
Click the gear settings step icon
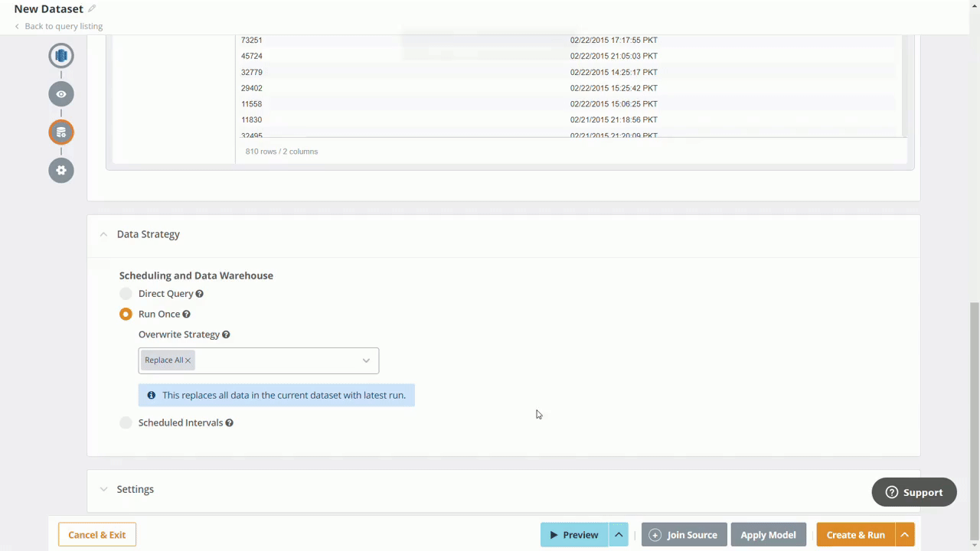click(61, 170)
